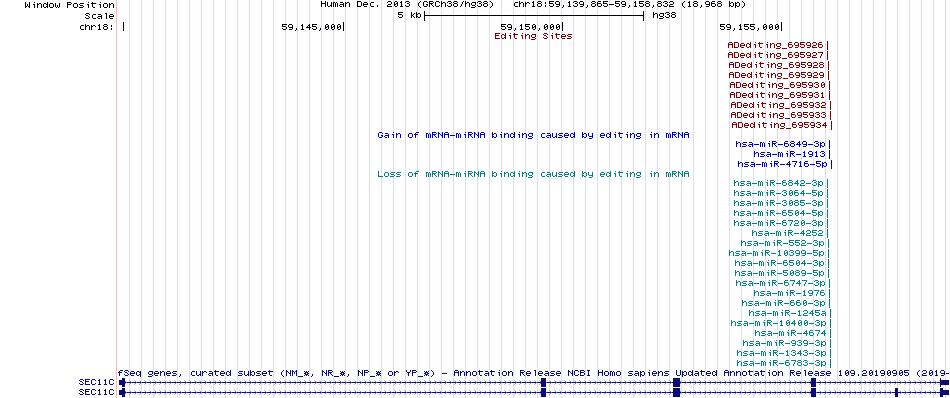Click the 59,155,000 coordinate label

coord(750,27)
